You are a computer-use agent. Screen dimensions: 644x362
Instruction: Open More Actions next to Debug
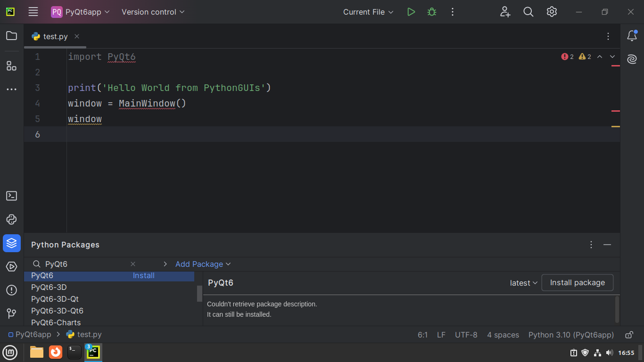[453, 12]
